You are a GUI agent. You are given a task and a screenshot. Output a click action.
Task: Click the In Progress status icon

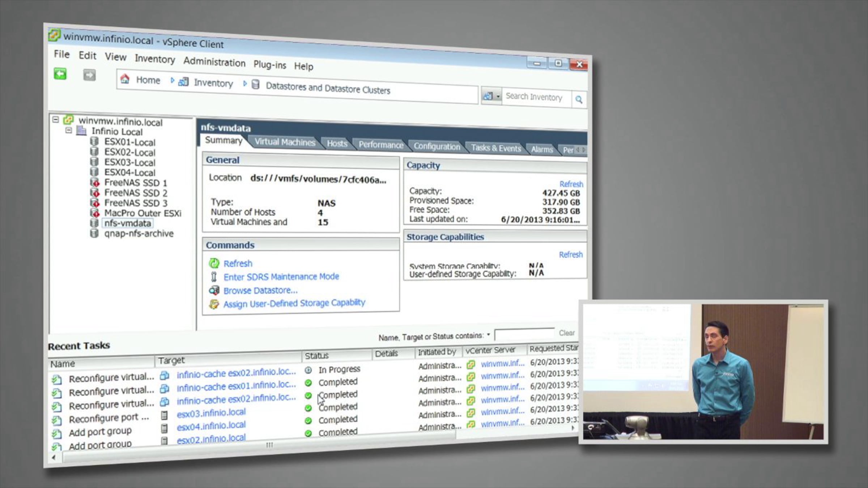(308, 370)
